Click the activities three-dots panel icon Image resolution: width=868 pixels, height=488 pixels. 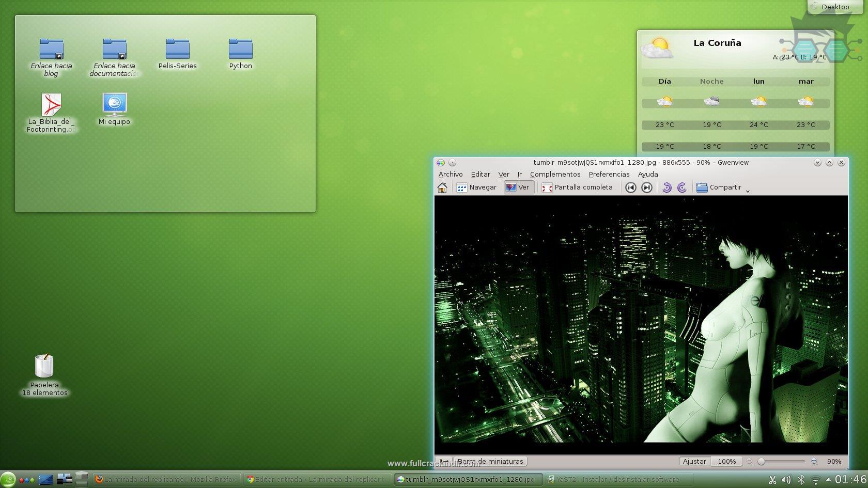tap(26, 480)
